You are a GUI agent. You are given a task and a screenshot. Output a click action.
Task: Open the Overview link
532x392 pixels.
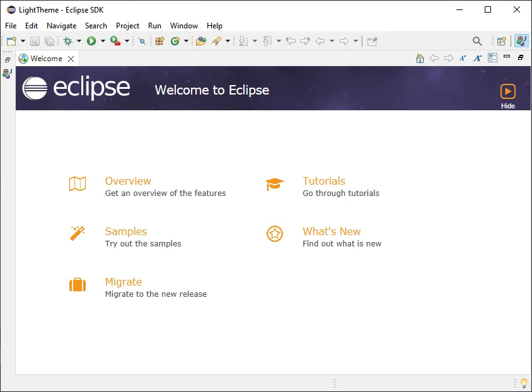128,181
